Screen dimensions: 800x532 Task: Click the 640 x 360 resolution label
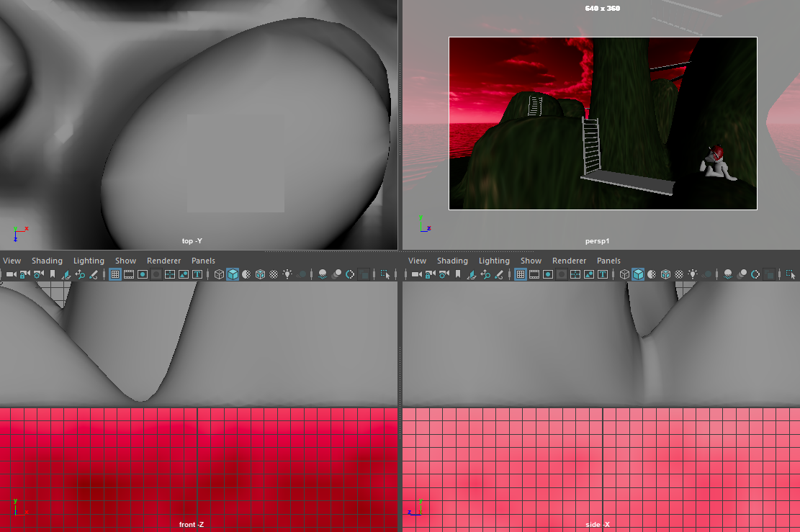click(x=603, y=8)
